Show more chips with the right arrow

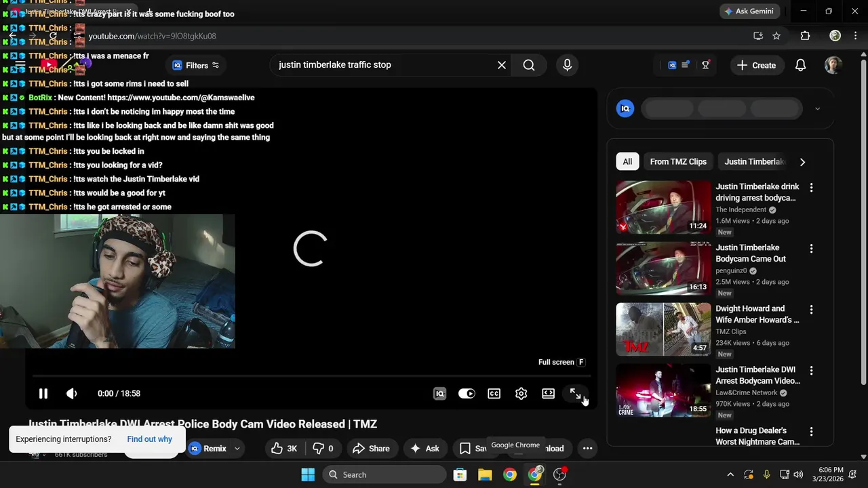(x=802, y=162)
